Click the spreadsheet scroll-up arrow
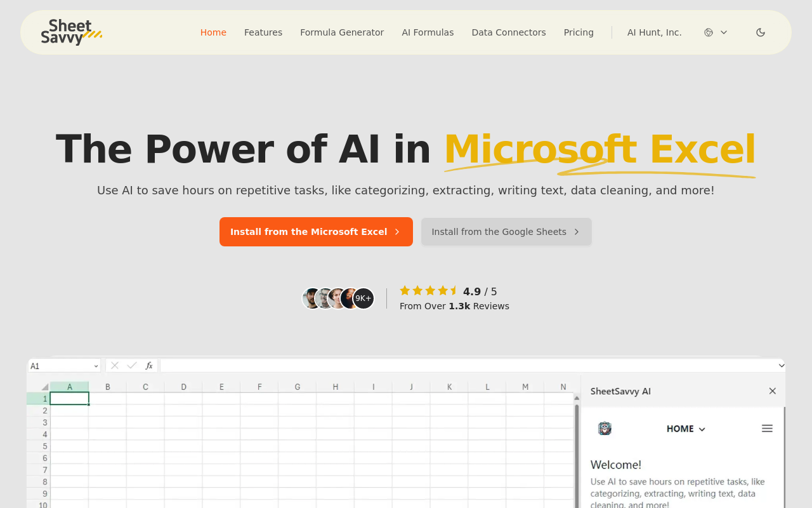This screenshot has height=508, width=812. point(577,398)
